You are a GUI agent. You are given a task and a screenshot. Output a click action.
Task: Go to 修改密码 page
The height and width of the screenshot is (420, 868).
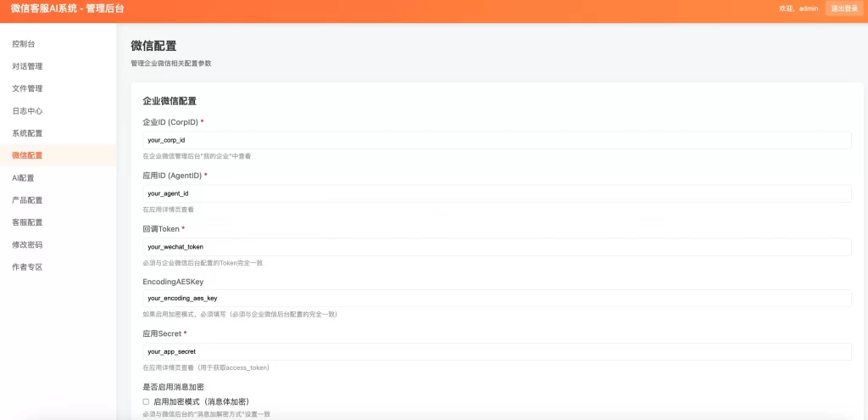27,244
